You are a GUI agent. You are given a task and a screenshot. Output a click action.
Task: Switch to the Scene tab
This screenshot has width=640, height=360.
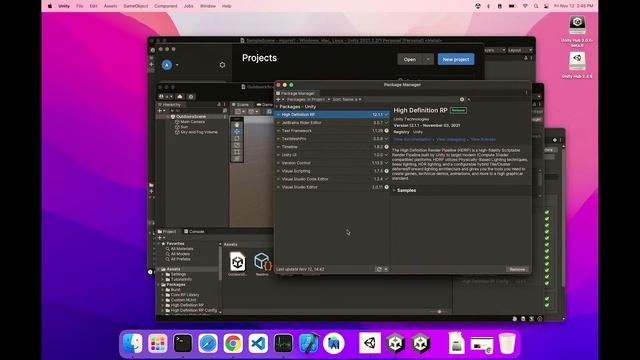(240, 104)
